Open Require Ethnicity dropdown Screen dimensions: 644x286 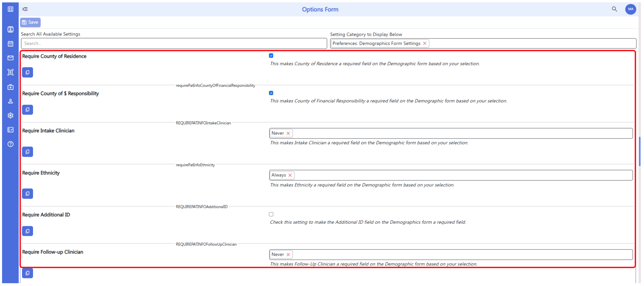click(x=451, y=175)
